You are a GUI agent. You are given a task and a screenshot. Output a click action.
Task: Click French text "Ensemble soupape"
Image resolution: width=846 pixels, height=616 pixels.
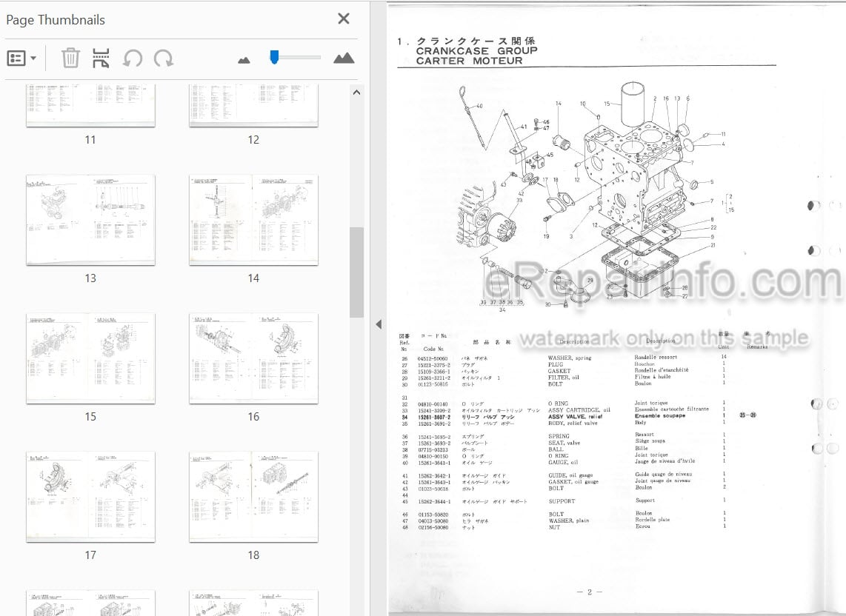pos(660,416)
